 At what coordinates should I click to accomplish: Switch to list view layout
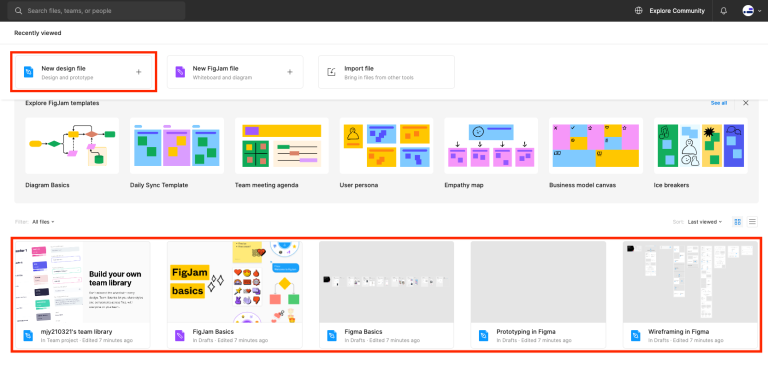tap(752, 222)
